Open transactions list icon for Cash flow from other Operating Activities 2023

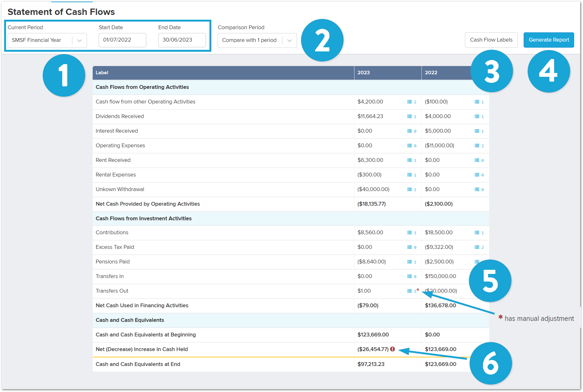(409, 102)
